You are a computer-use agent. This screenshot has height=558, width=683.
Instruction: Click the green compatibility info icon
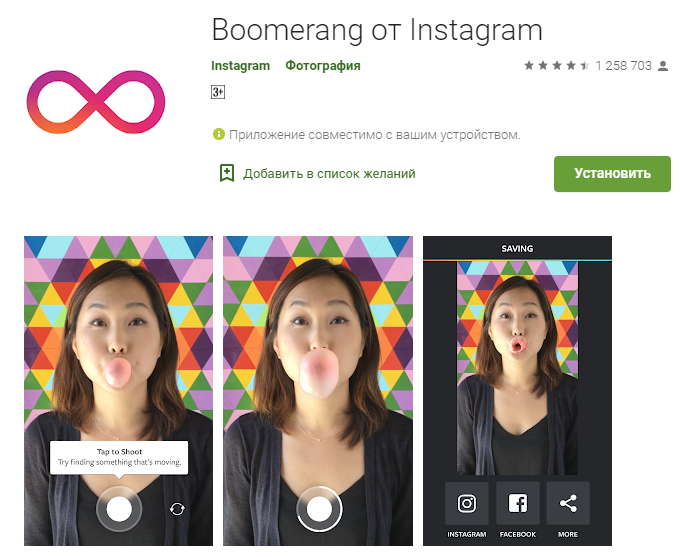[218, 134]
